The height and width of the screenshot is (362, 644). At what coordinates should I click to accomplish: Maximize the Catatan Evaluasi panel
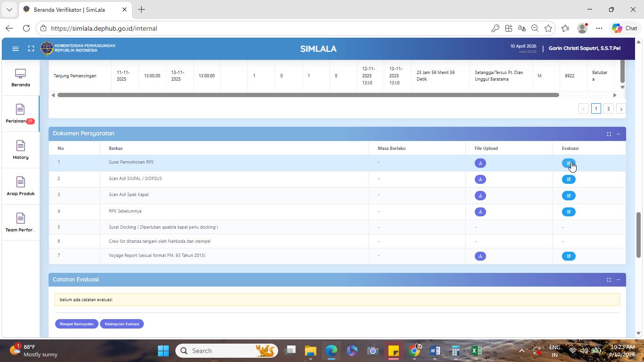pyautogui.click(x=609, y=280)
